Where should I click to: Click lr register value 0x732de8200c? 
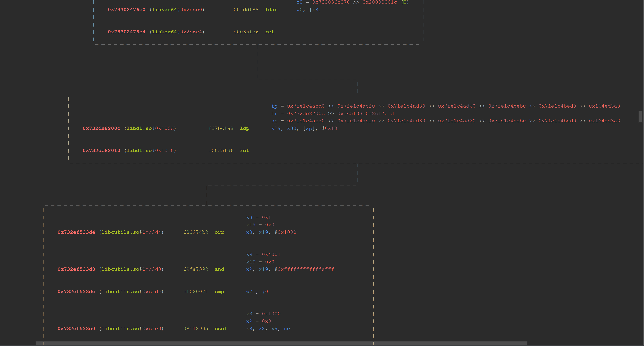coord(306,114)
